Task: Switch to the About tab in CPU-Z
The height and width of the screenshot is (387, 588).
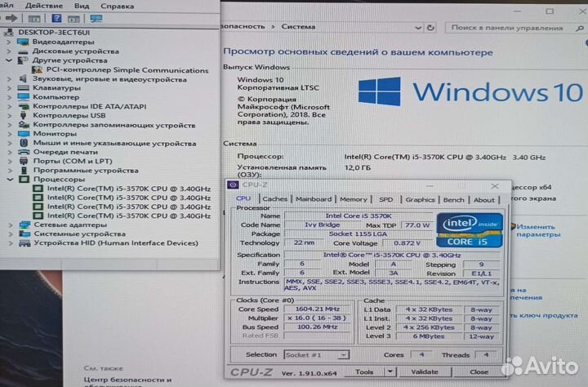Action: [483, 200]
